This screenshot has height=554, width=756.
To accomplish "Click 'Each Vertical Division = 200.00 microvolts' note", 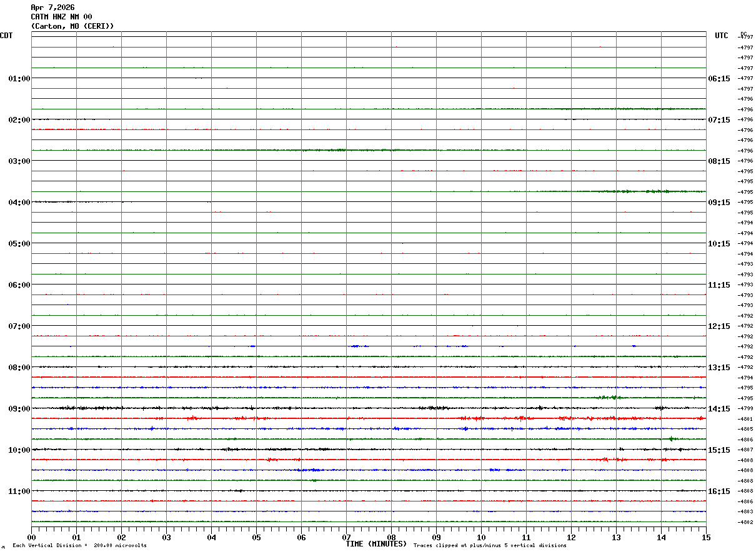I will click(x=79, y=546).
